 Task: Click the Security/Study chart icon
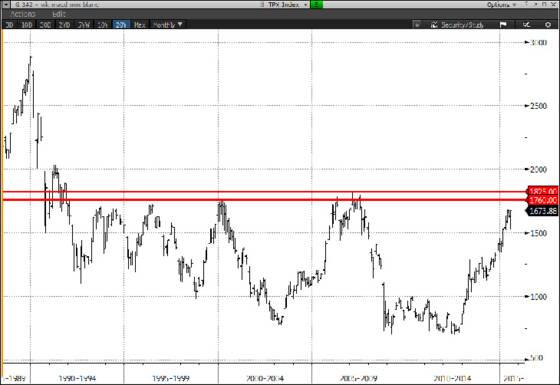pyautogui.click(x=434, y=25)
